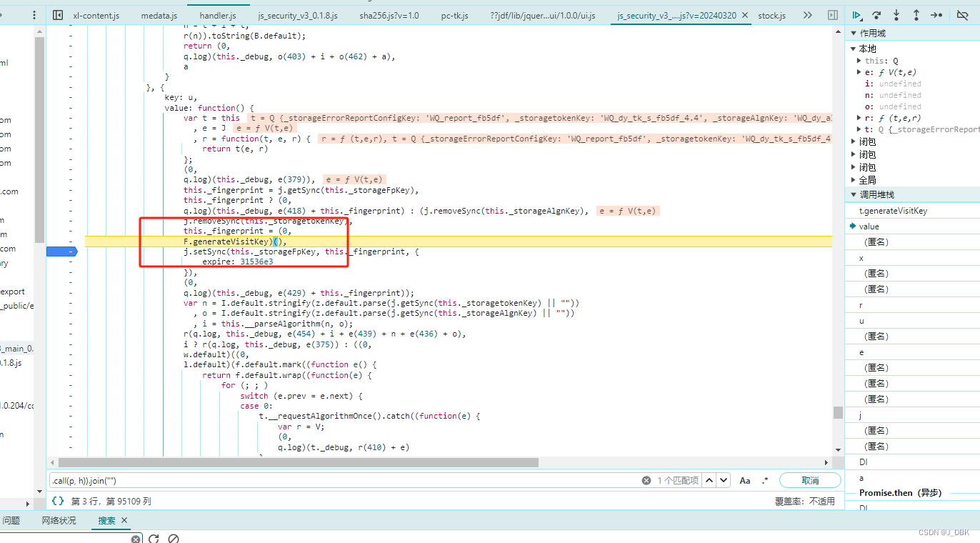980x543 pixels.
Task: Pretty-print the source with braces icon
Action: 58,502
